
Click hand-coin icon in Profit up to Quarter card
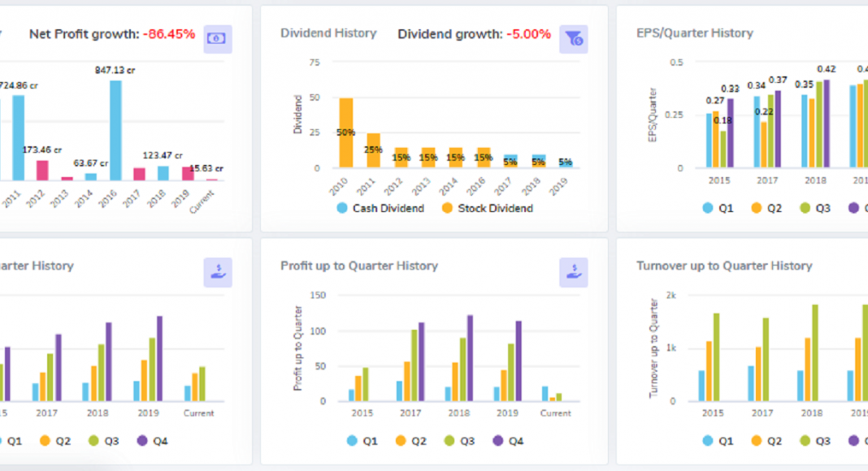[x=573, y=272]
